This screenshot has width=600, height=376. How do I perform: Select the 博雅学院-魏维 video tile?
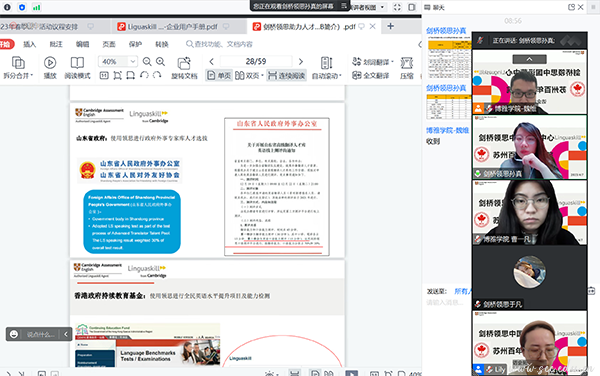point(530,81)
